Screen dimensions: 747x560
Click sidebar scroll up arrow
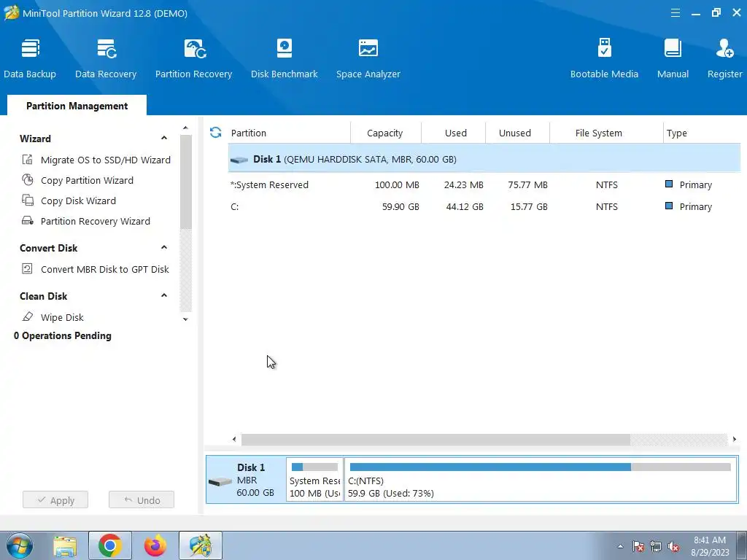185,128
